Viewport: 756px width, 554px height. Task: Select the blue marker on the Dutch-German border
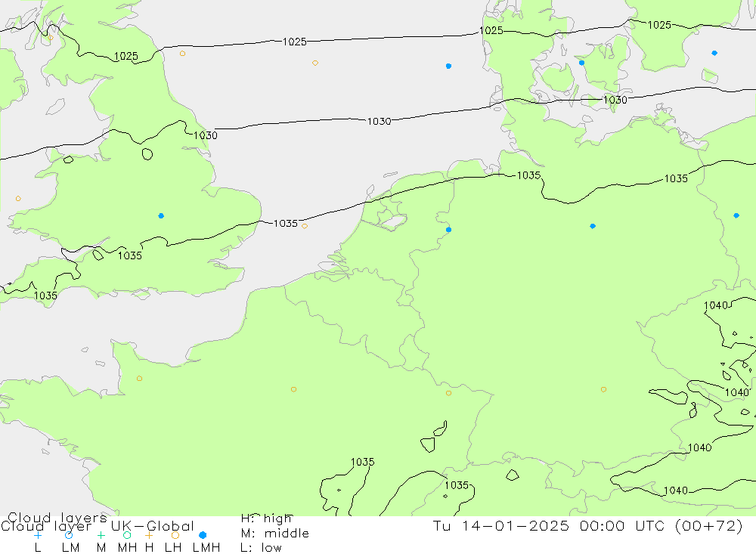point(449,230)
